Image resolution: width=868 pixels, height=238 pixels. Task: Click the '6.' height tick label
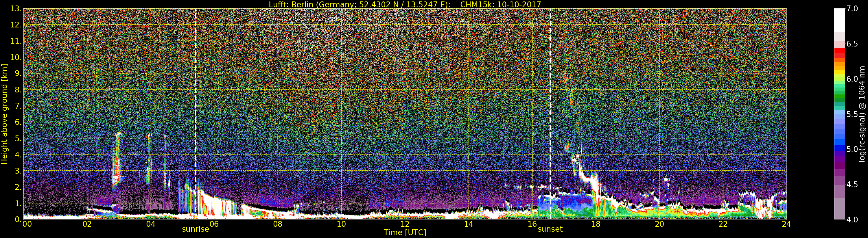18,122
